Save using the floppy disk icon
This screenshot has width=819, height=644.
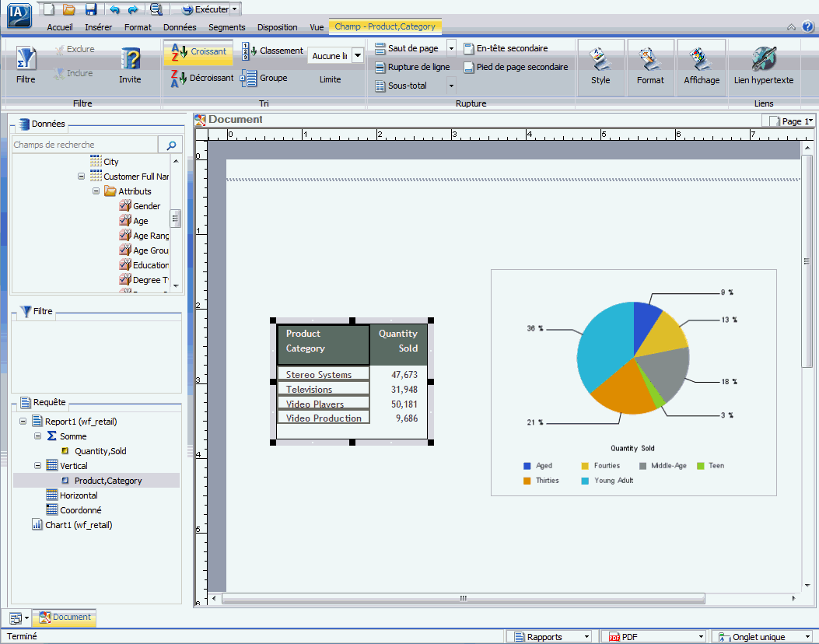(91, 9)
